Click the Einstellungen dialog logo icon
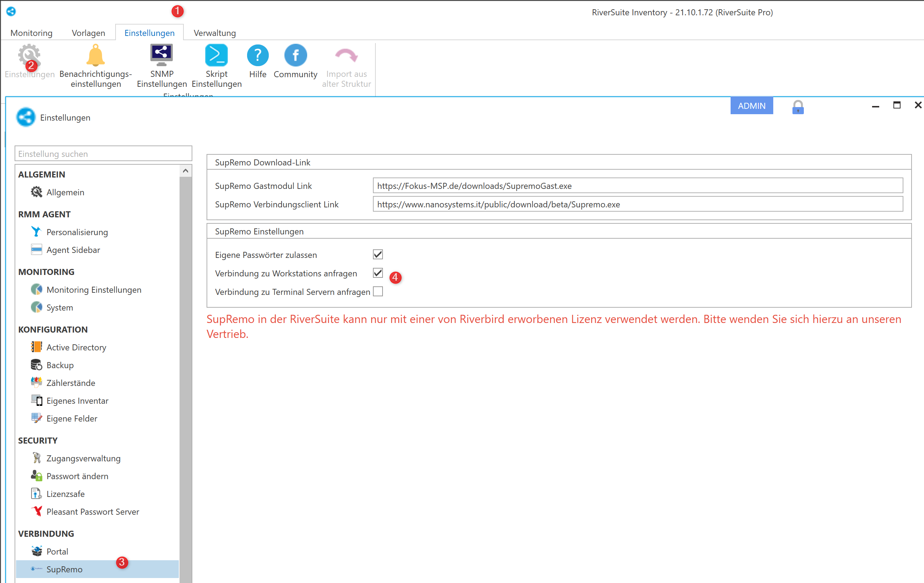924x583 pixels. (26, 117)
